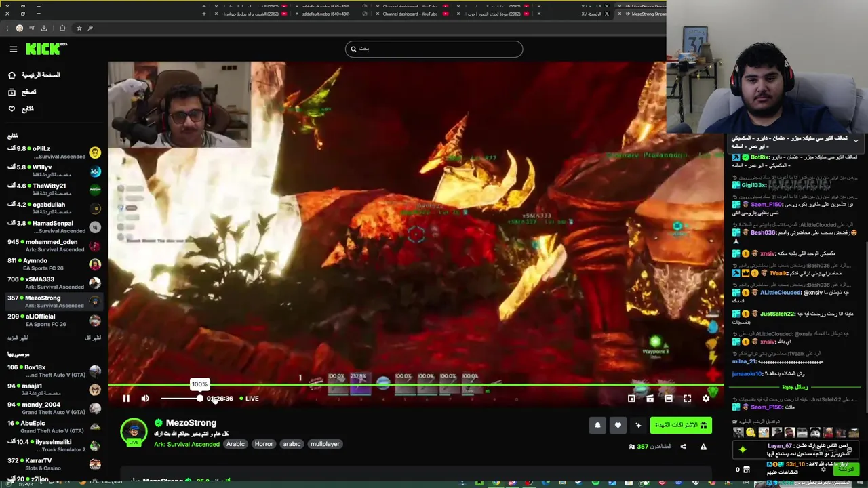Open mohammed_oden channel in sidebar
Viewport: 868px width, 488px height.
point(54,245)
